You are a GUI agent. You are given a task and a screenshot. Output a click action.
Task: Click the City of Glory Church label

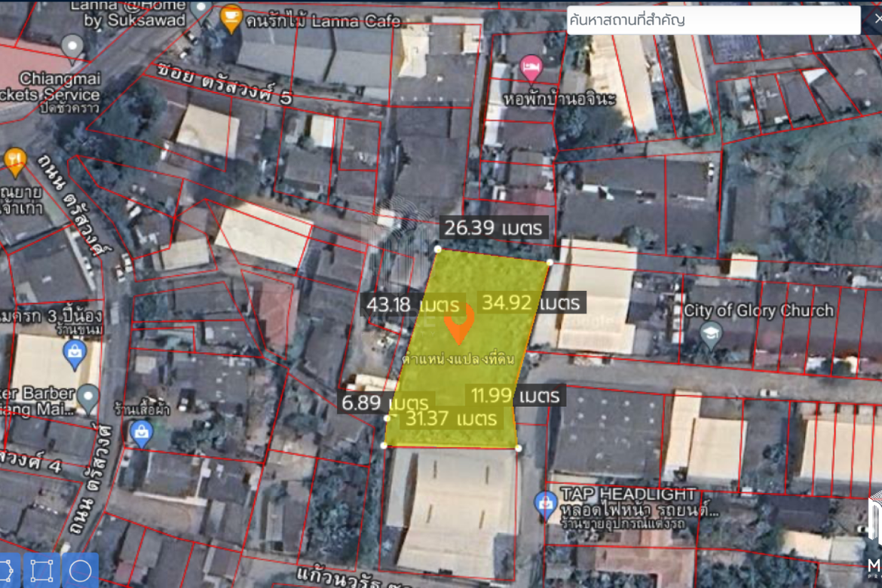(758, 311)
